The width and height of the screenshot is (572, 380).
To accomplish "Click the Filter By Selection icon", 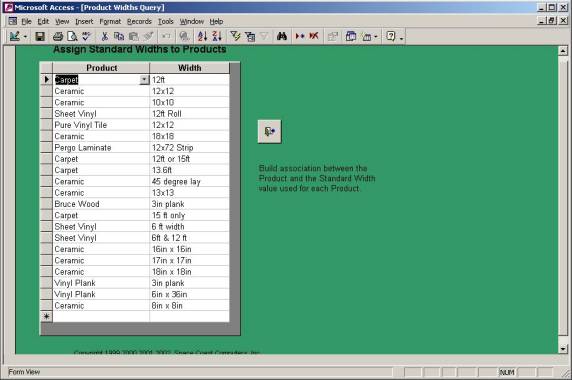I will coord(235,36).
